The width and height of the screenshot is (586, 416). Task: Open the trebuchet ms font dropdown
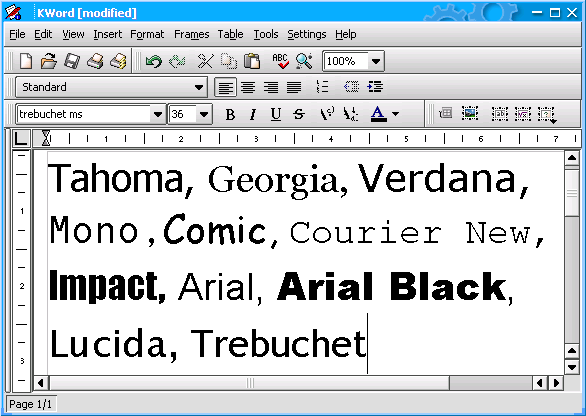(158, 114)
